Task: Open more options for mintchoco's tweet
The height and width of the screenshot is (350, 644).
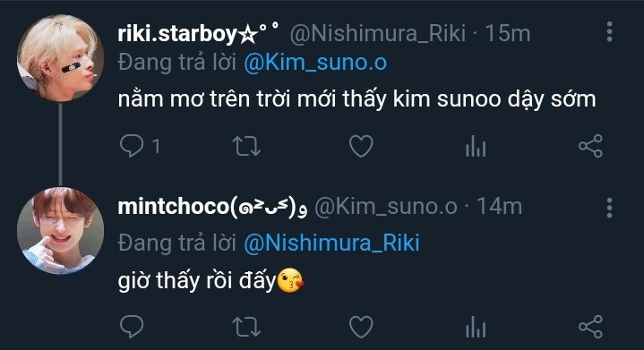Action: [x=609, y=208]
